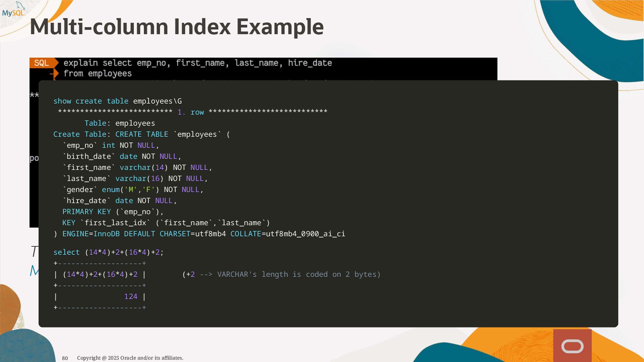
Task: Click the Oracle copyright footer text
Action: (x=130, y=358)
